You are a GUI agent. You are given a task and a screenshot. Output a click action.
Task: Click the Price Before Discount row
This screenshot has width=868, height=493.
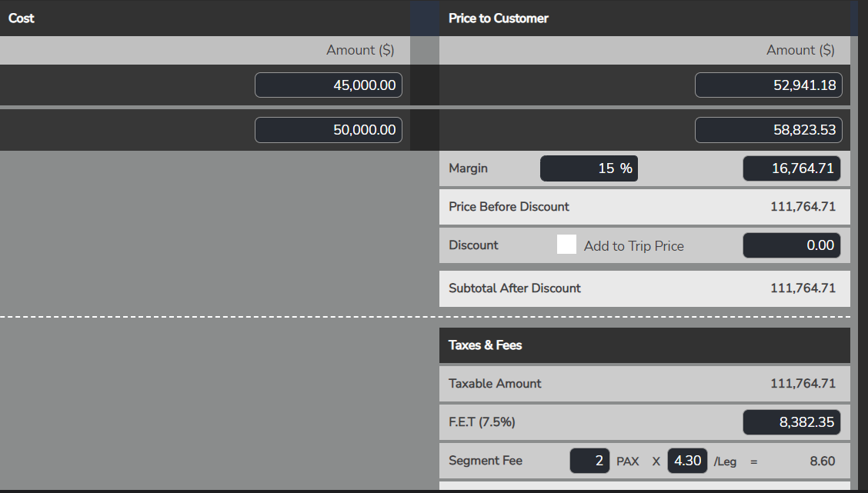click(644, 207)
